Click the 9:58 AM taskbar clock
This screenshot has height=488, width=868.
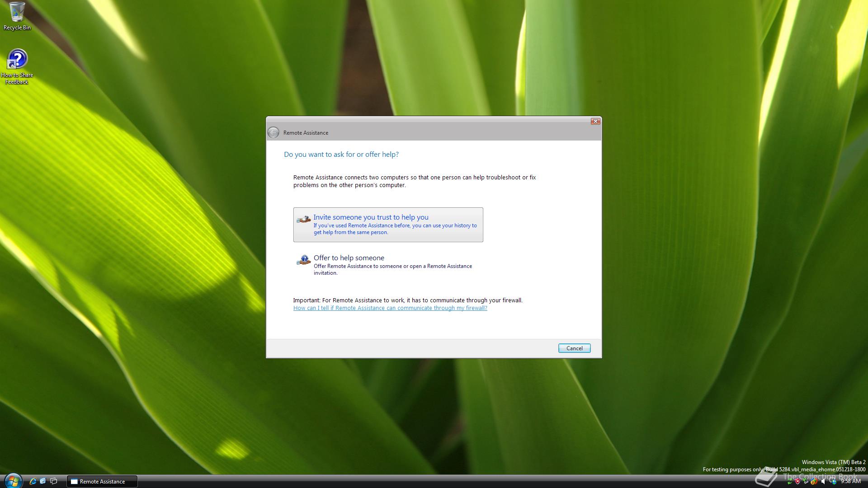point(850,481)
